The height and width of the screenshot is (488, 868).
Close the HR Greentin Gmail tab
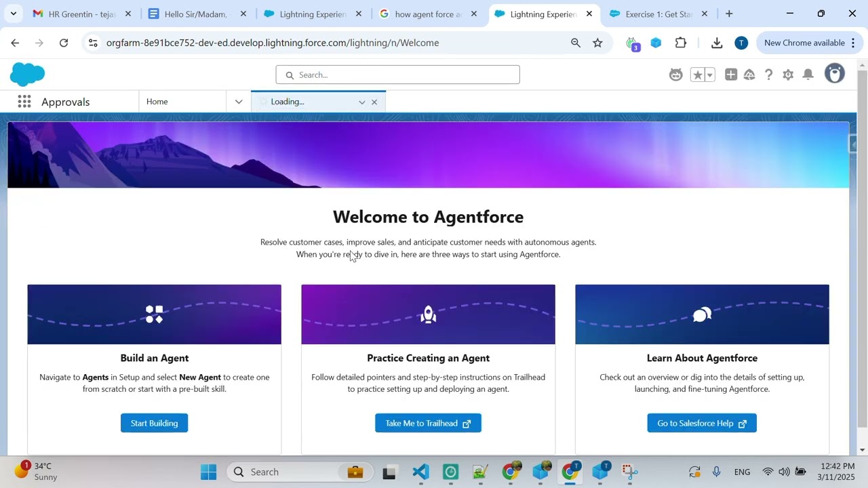[128, 14]
